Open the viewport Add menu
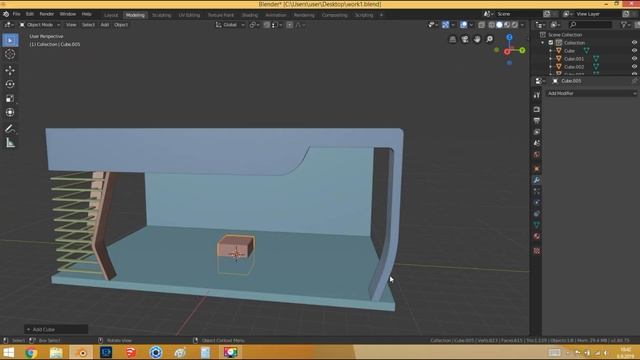Image resolution: width=640 pixels, height=360 pixels. (104, 25)
